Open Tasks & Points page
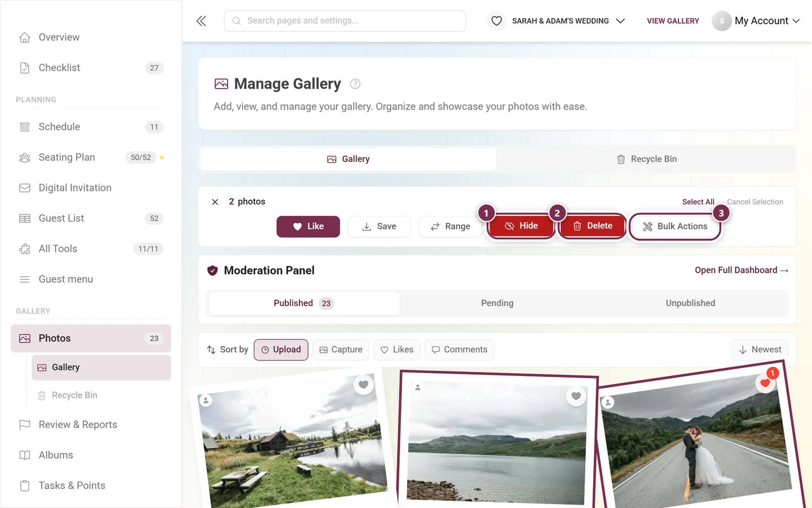This screenshot has height=508, width=812. point(91,486)
